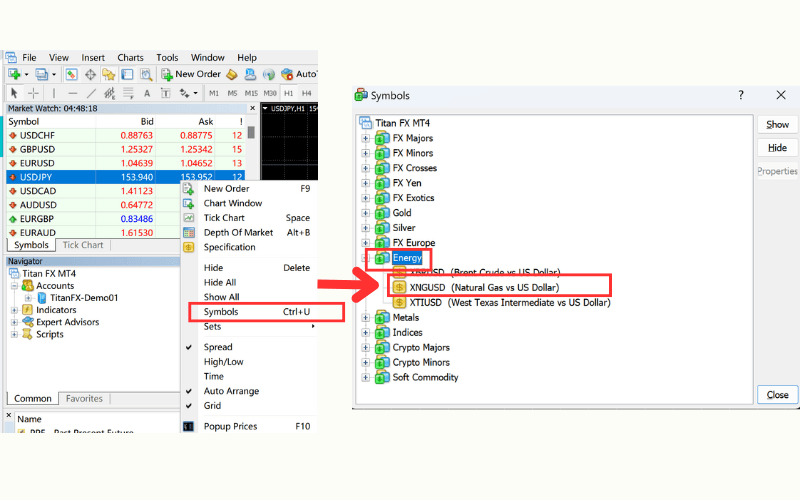This screenshot has height=500, width=800.
Task: Select the M15 timeframe button
Action: tap(251, 93)
